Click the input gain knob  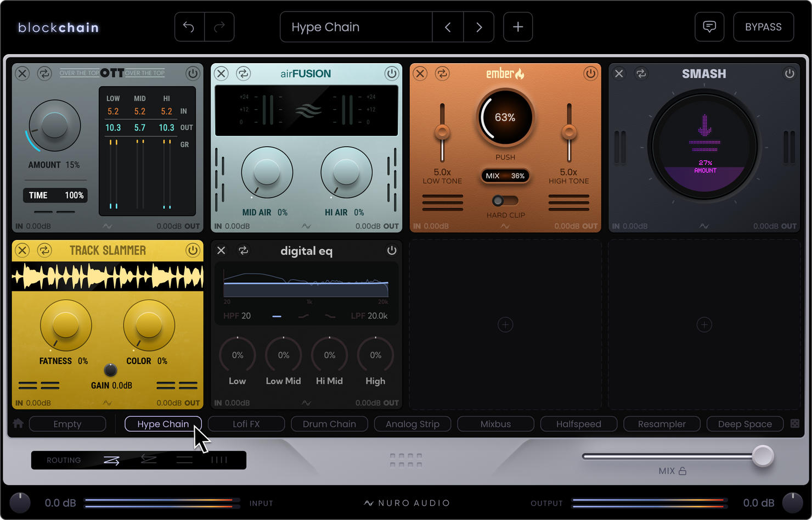(x=20, y=503)
